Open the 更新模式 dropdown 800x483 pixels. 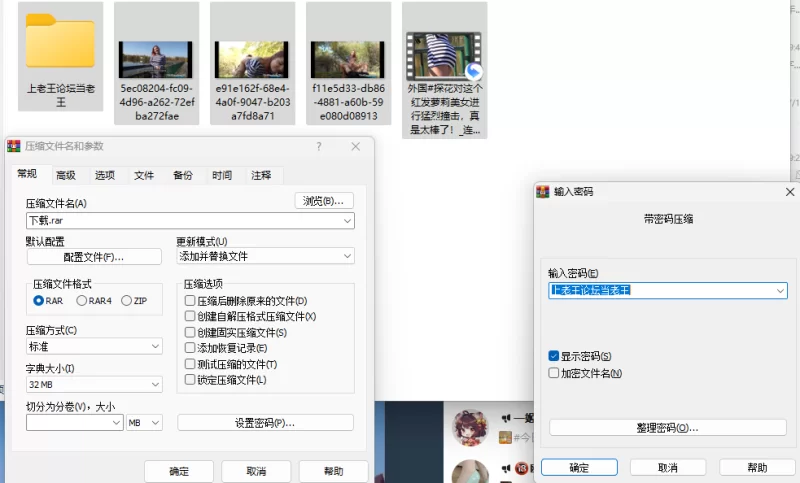coord(265,256)
